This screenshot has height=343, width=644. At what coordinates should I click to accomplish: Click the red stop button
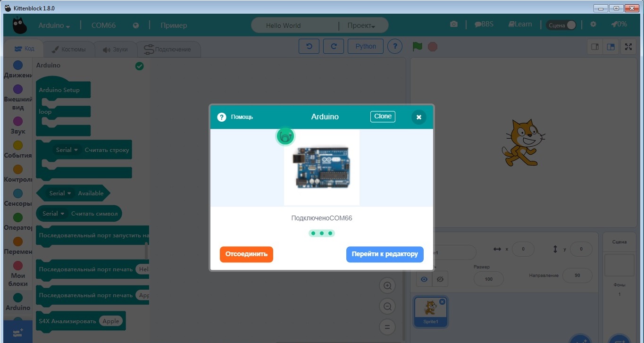click(x=433, y=47)
